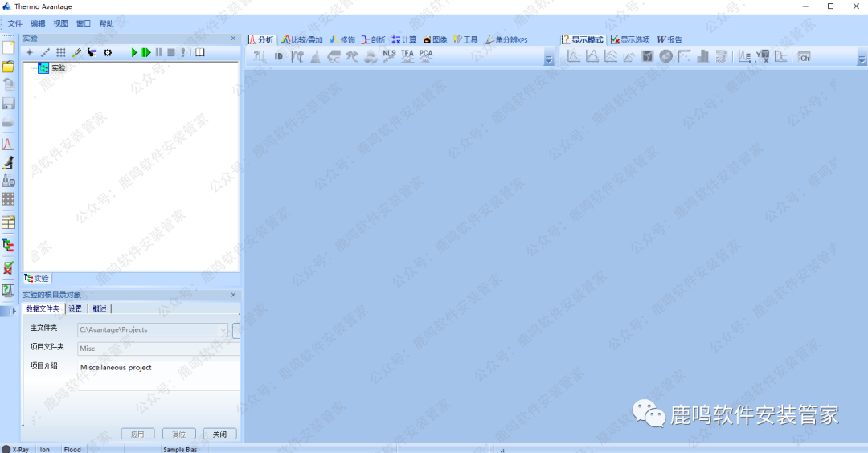Click the open folder icon in left sidebar
868x453 pixels.
8,66
